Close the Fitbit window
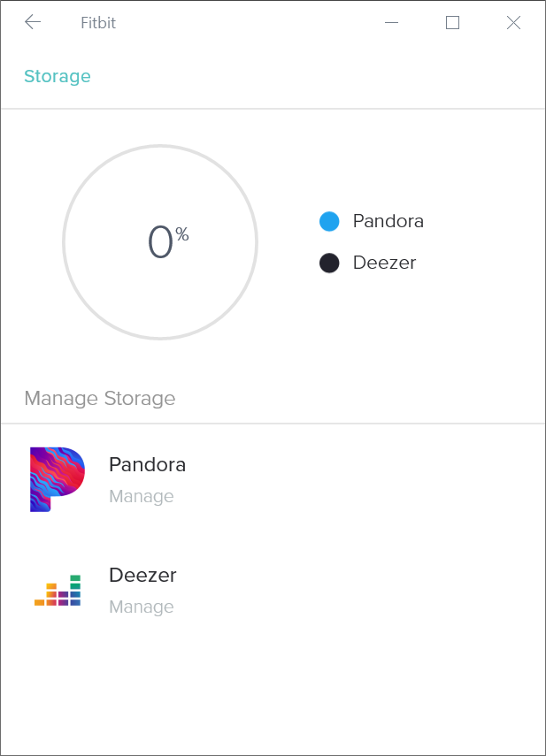 (x=513, y=22)
